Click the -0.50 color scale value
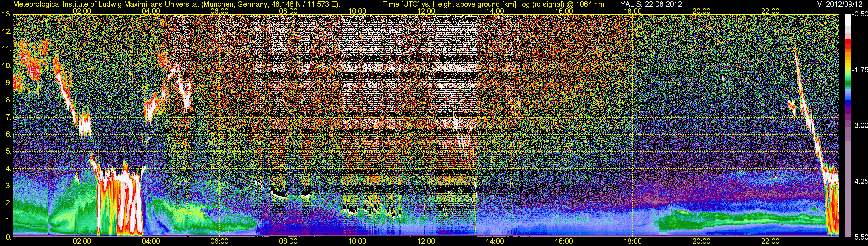Viewport: 868px width, 246px height. coord(860,14)
